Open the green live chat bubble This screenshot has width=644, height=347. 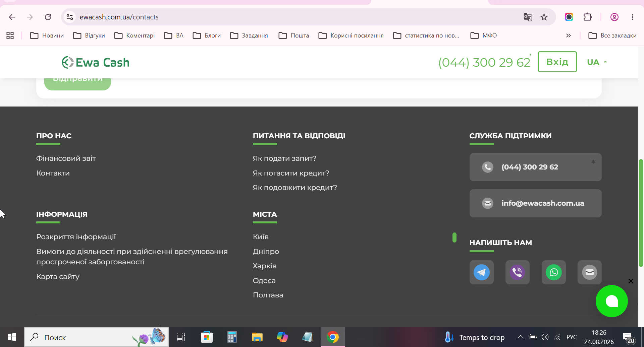pos(611,301)
